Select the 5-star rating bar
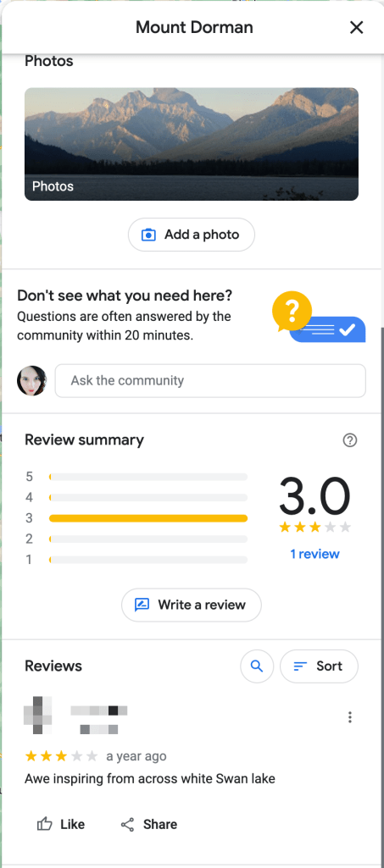 (148, 477)
